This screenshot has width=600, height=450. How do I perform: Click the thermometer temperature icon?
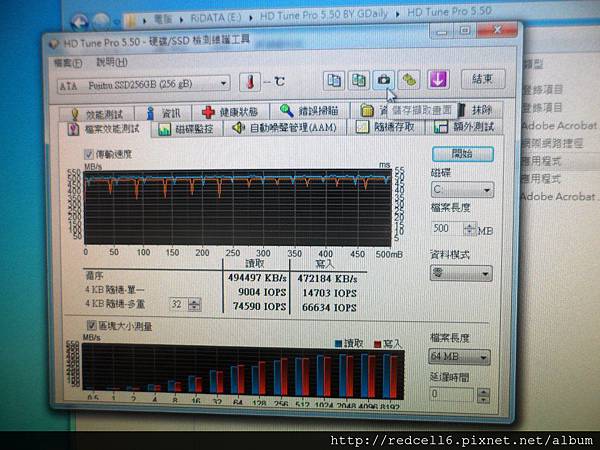[x=249, y=82]
